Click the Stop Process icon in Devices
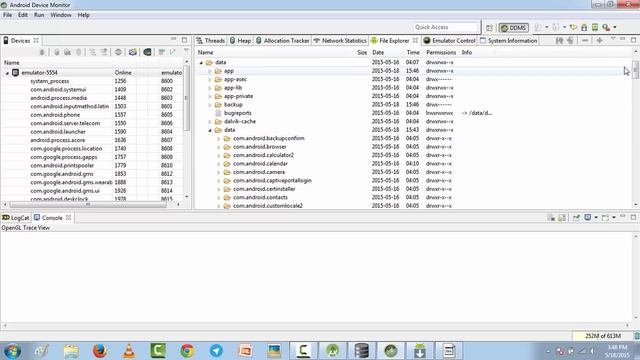Screen dimensions: 640x360 pos(118,52)
